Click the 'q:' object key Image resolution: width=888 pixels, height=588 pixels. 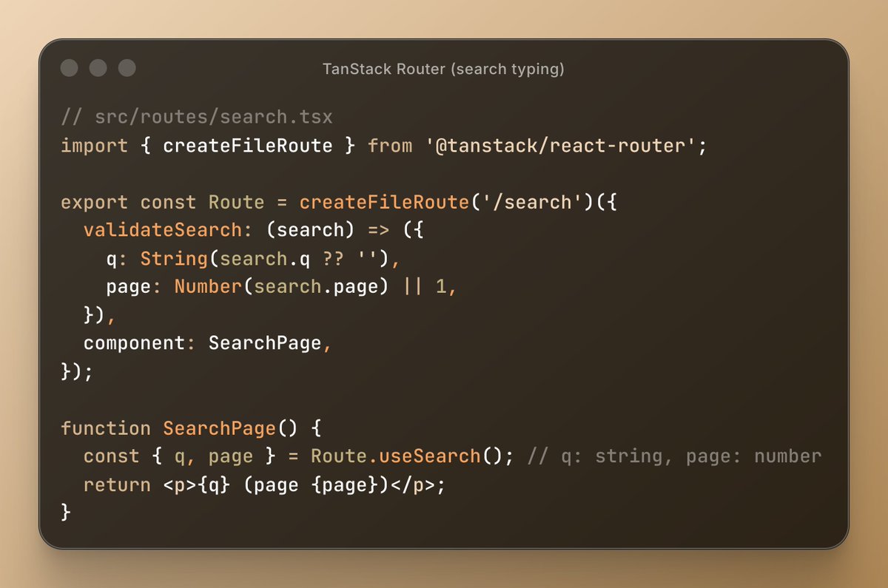(118, 258)
